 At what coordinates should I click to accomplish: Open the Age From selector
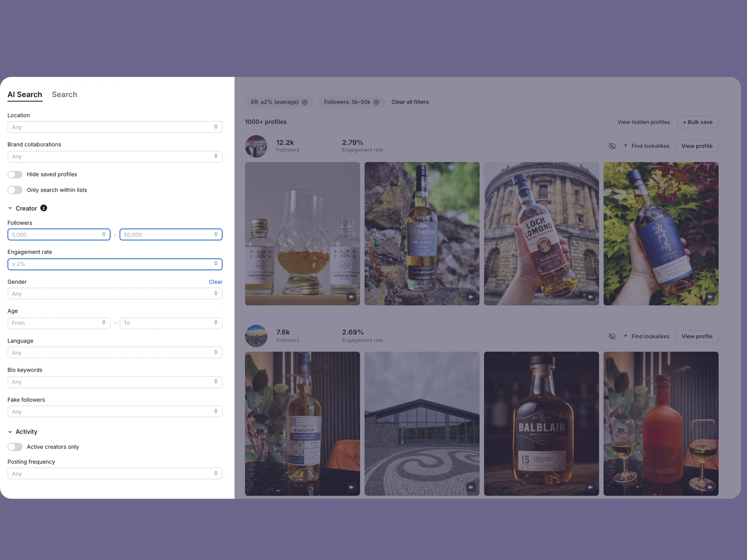point(59,323)
